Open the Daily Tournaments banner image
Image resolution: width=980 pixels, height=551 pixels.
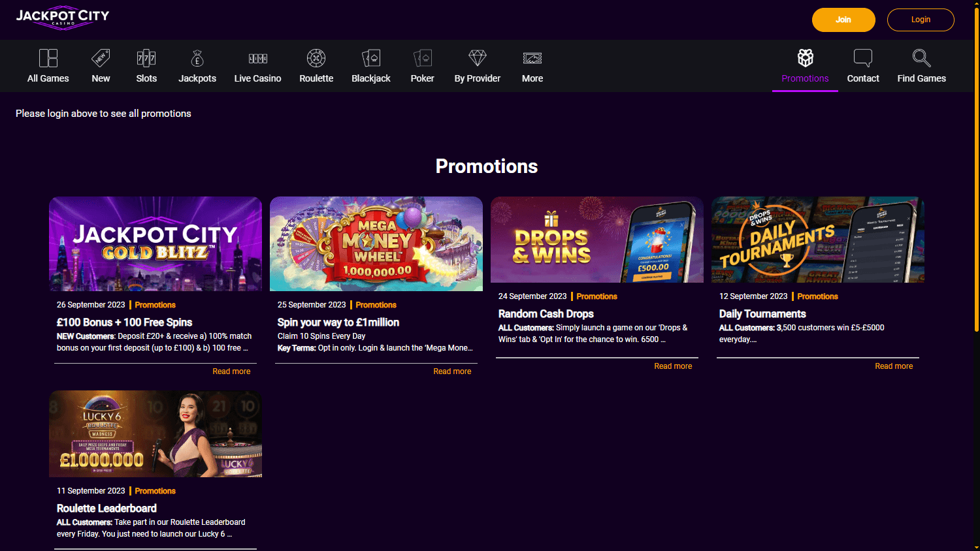click(x=818, y=240)
